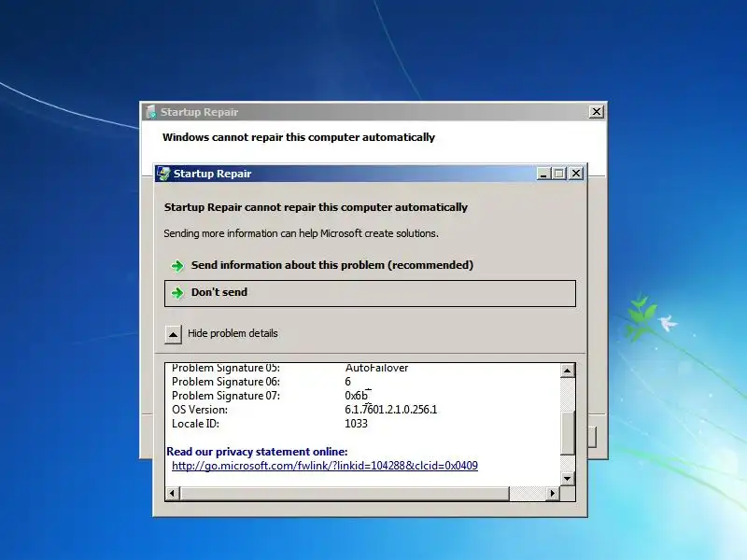Click the horizontal scrollbar thumb in details pane
This screenshot has width=747, height=560.
(x=345, y=494)
